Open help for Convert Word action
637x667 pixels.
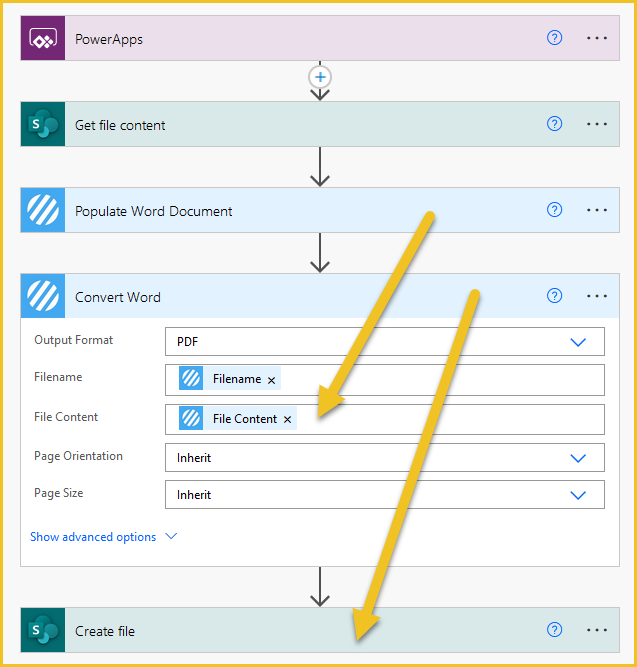[x=554, y=296]
